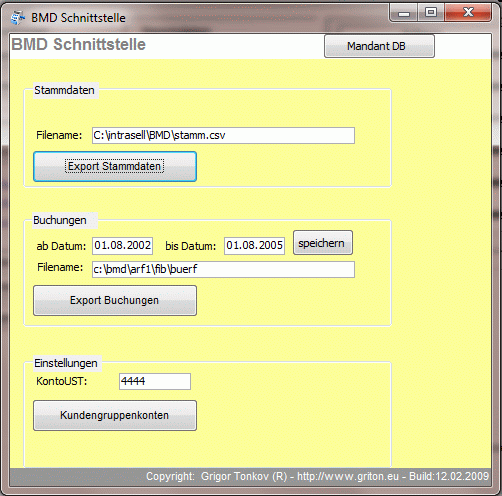Click the large BMD Schnittstelle heading
502x496 pixels.
click(79, 44)
